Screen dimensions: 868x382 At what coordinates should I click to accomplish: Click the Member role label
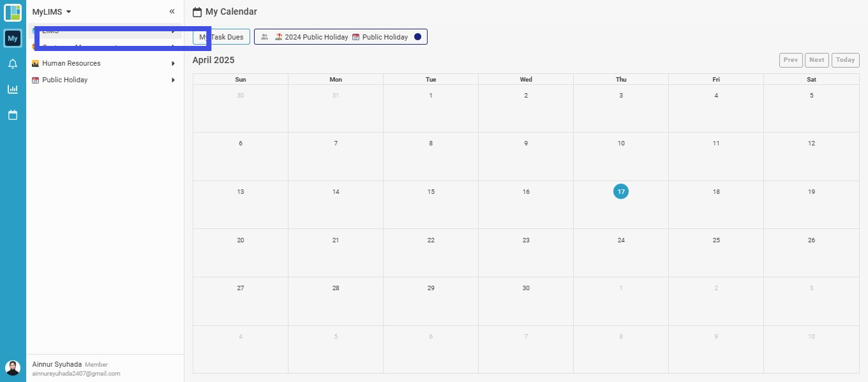pos(96,365)
